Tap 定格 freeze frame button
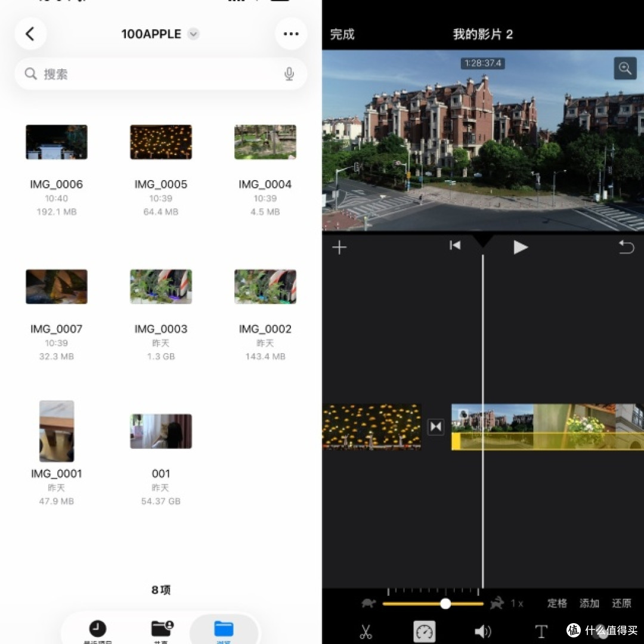Screen dimensions: 644x644 (x=557, y=603)
